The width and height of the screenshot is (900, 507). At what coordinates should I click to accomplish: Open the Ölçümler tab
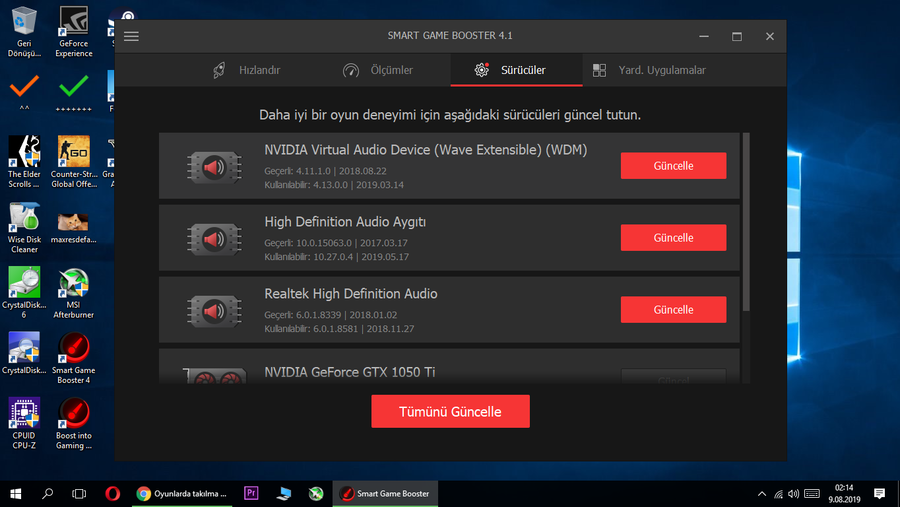[378, 70]
